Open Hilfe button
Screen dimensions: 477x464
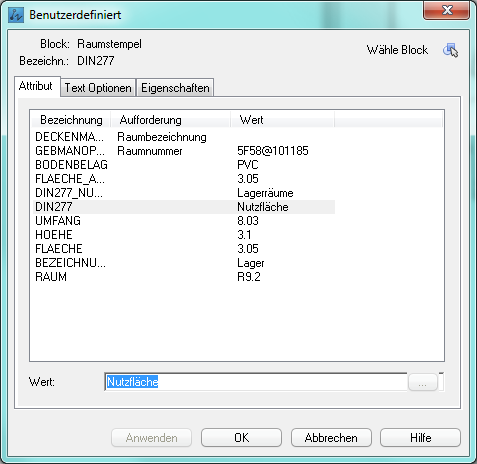point(420,438)
